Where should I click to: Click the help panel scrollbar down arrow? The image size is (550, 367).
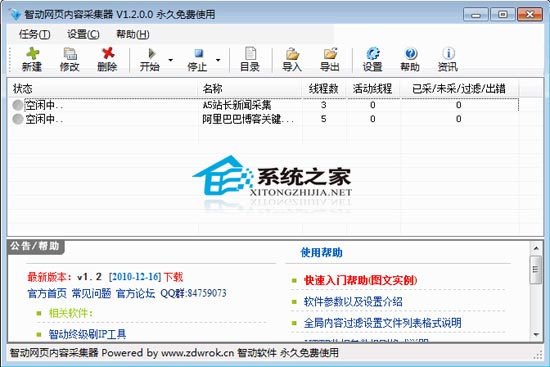pyautogui.click(x=536, y=334)
